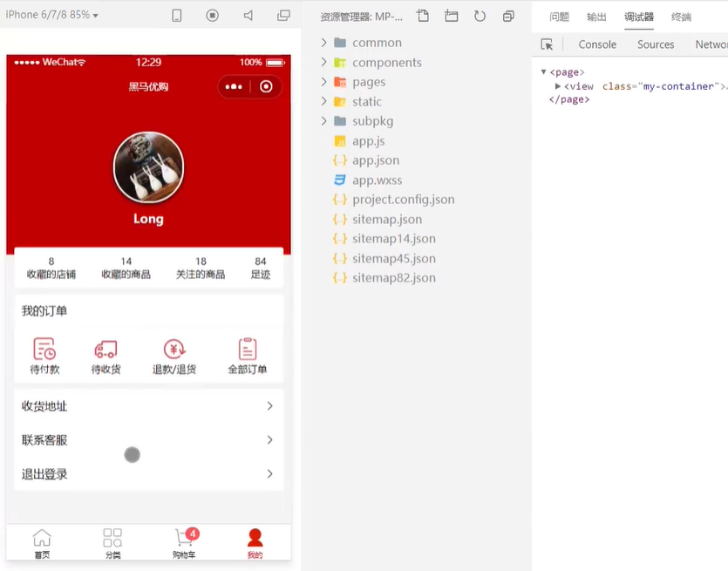Open the iPhone 6/7/8 device dropdown

(x=52, y=15)
